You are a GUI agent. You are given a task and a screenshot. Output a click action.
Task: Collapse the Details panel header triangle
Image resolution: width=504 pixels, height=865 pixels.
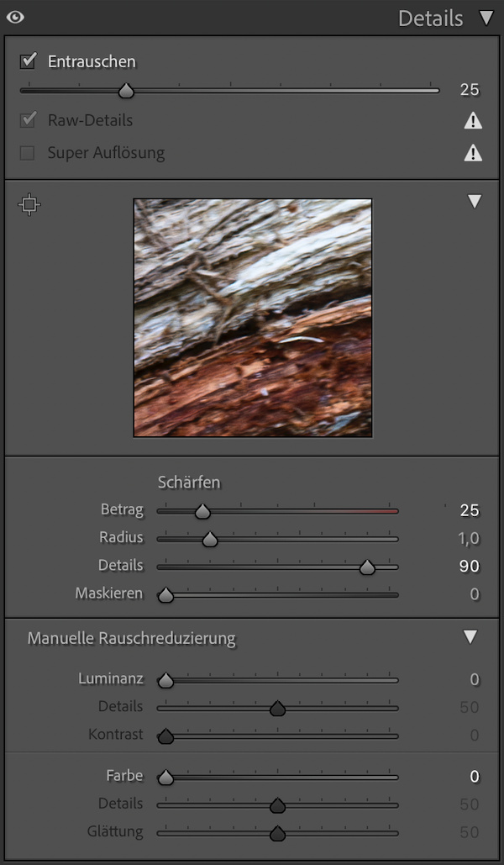point(486,18)
